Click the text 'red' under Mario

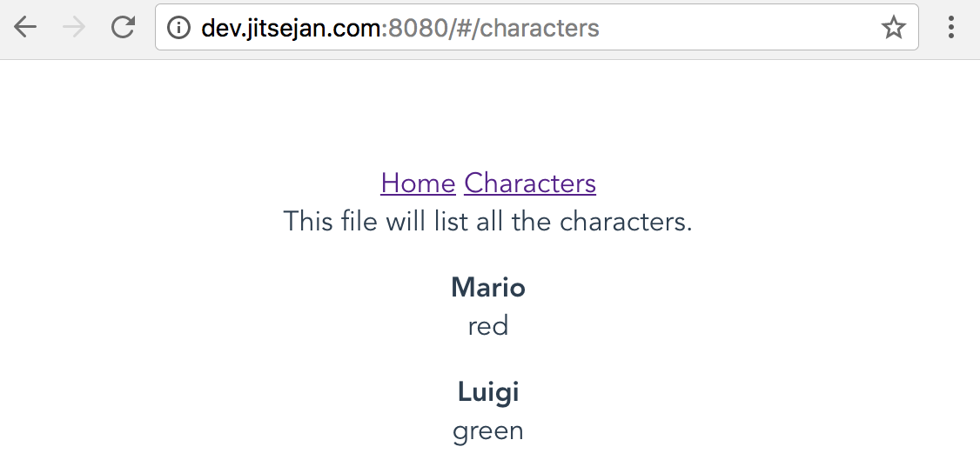pos(488,326)
